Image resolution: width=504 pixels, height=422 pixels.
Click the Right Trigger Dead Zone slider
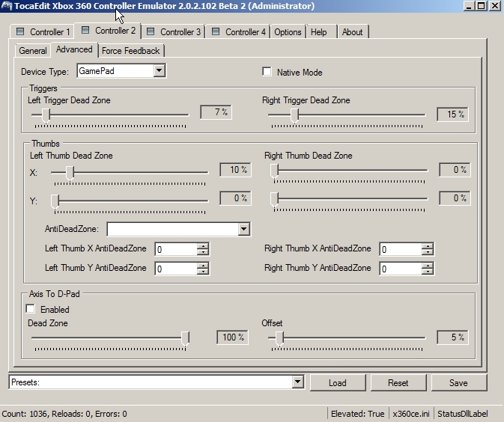tap(347, 117)
